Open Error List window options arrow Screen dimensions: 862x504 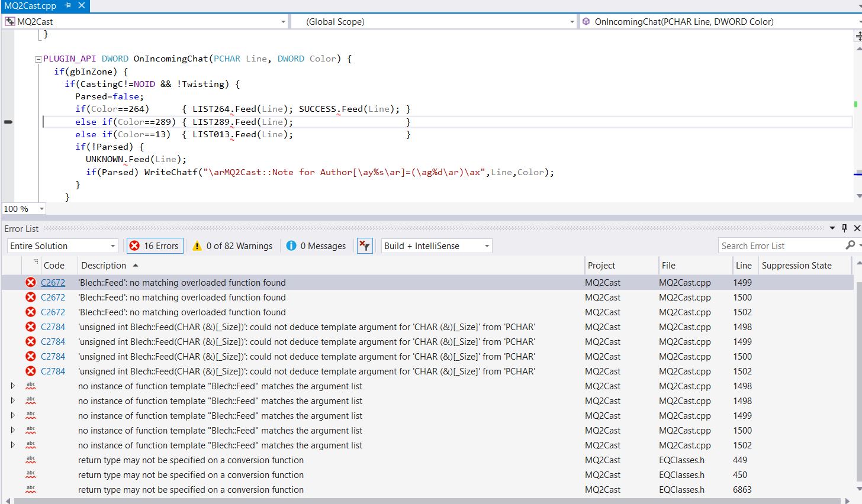click(x=832, y=228)
